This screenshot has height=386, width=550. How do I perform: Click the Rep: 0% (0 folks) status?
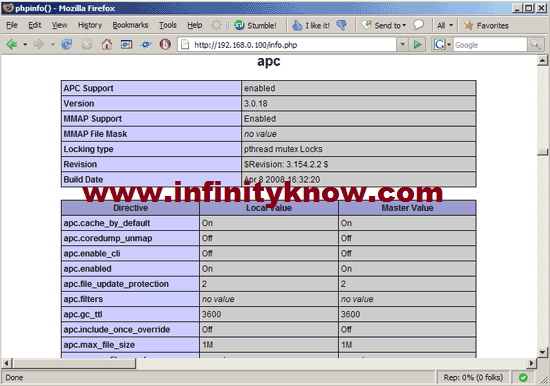pos(473,378)
